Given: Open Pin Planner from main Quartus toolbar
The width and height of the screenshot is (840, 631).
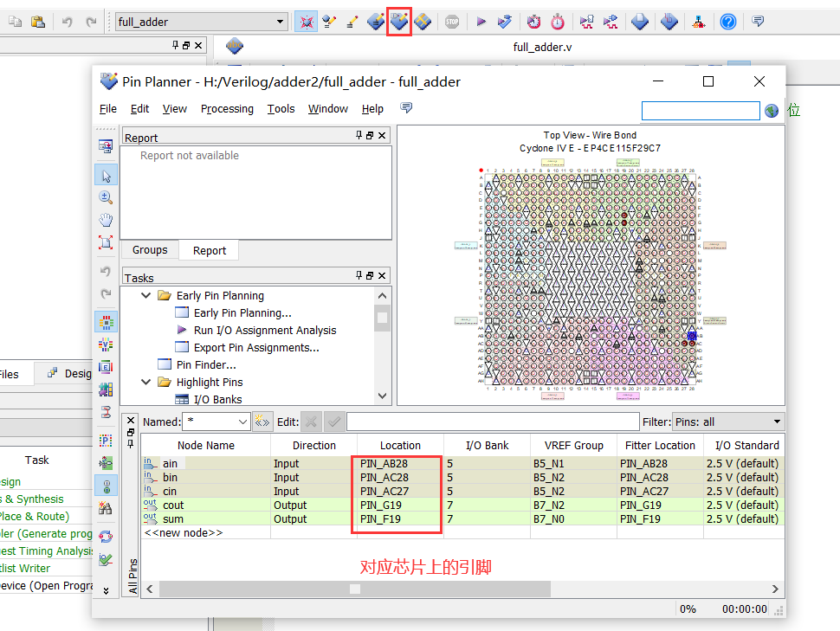Looking at the screenshot, I should (398, 22).
